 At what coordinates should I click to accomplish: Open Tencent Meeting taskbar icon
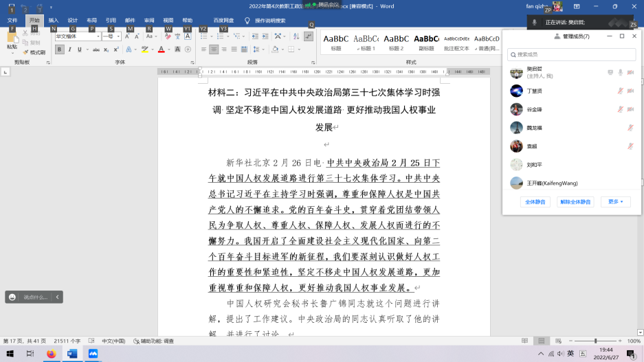[x=93, y=353]
